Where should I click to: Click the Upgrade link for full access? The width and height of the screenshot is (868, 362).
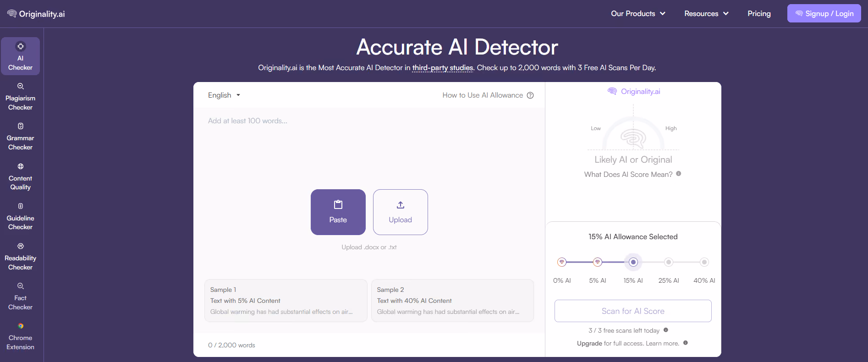tap(589, 343)
